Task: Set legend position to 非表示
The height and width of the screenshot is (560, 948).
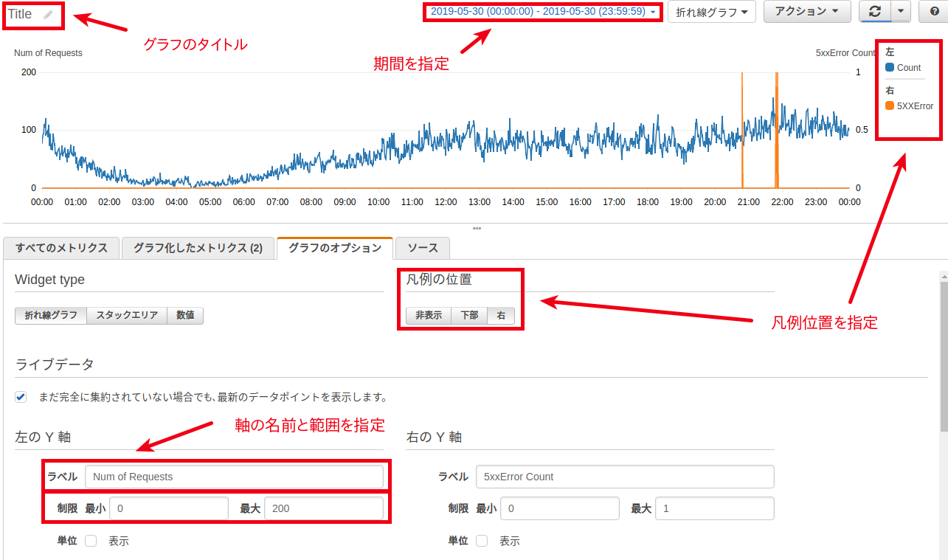Action: pos(429,315)
